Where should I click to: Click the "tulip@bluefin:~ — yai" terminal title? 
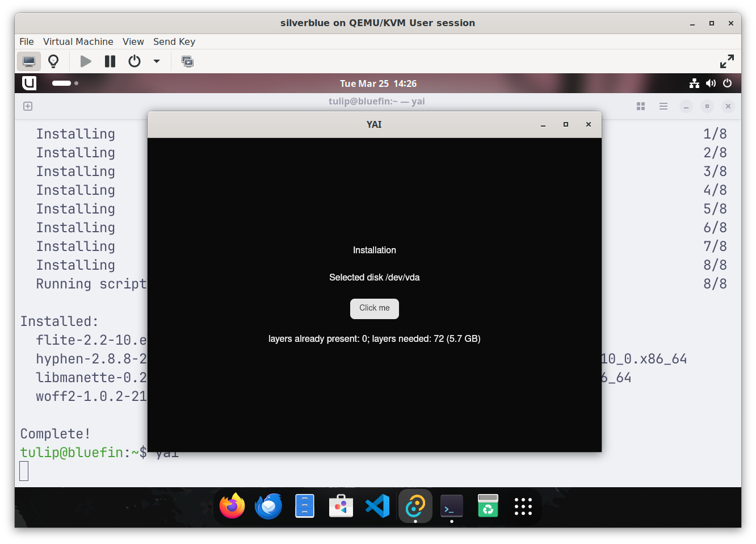377,101
